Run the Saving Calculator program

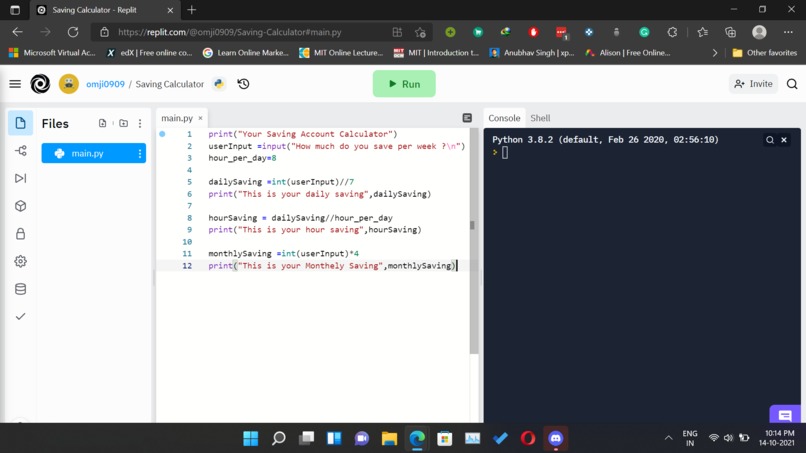coord(404,84)
